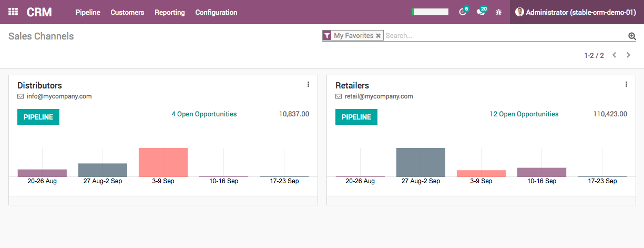Open Retailers card options menu

pos(626,84)
